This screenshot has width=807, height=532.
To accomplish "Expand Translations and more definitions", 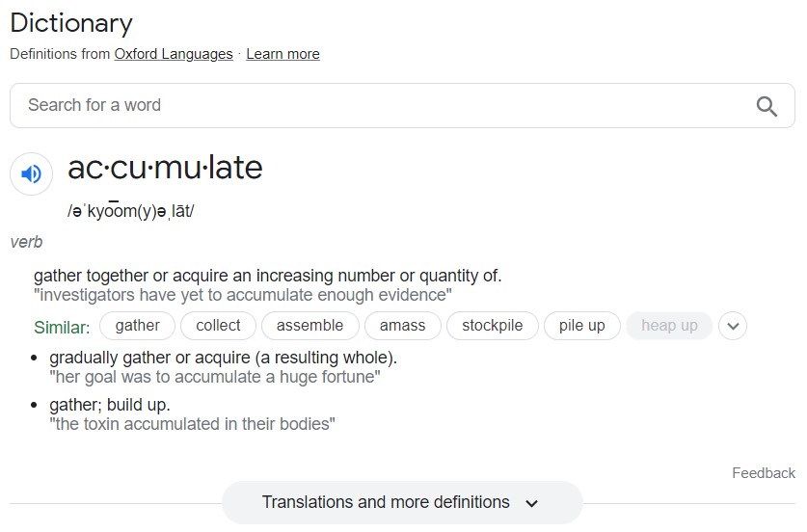I will 401,502.
